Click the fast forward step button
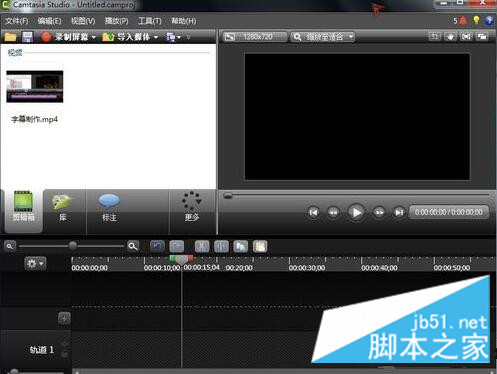 [379, 212]
